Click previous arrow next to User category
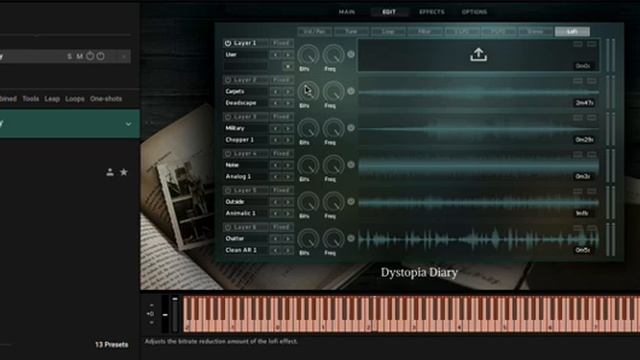The image size is (640, 360). [276, 55]
